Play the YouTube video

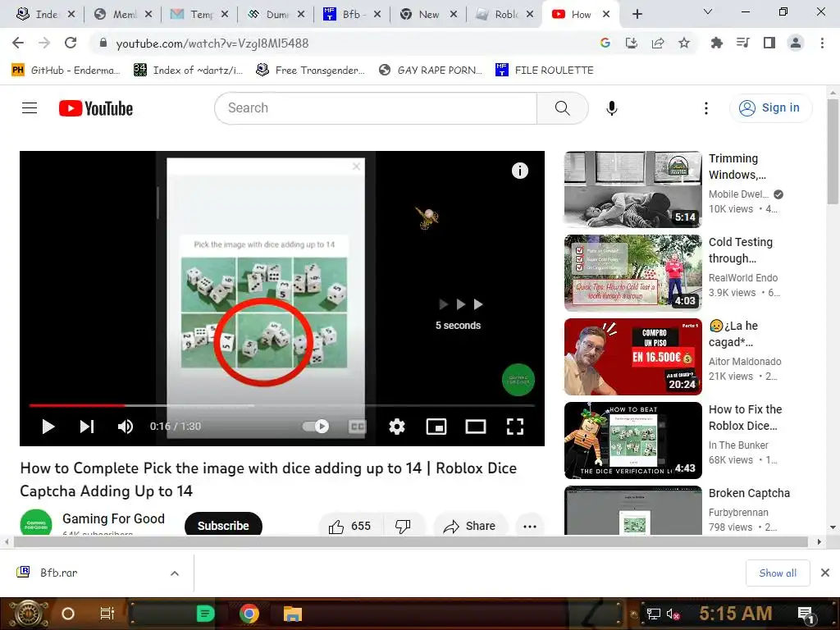click(x=48, y=427)
